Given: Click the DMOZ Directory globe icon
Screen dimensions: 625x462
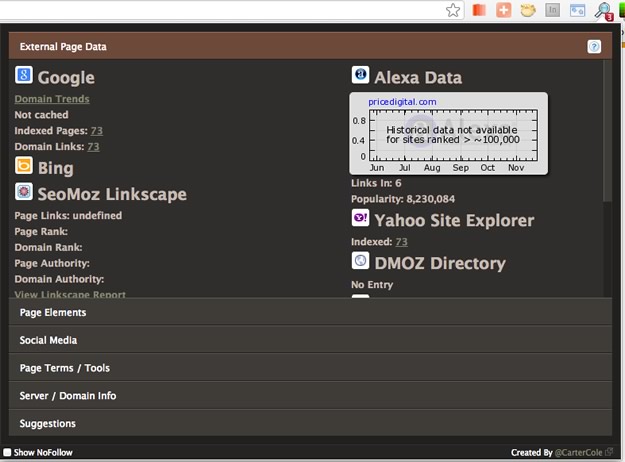Looking at the screenshot, I should [x=360, y=261].
